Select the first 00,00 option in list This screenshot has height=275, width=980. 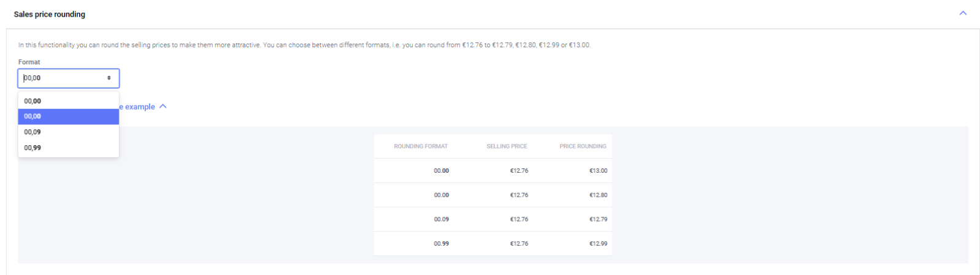pyautogui.click(x=33, y=101)
